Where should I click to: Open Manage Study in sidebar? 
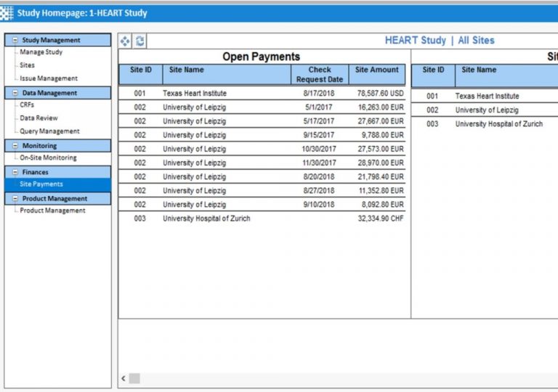coord(41,52)
